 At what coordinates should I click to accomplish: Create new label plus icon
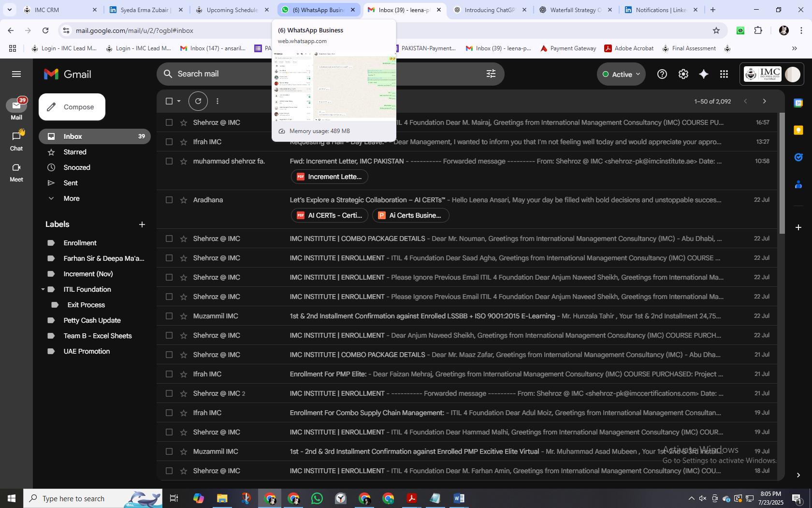[142, 224]
